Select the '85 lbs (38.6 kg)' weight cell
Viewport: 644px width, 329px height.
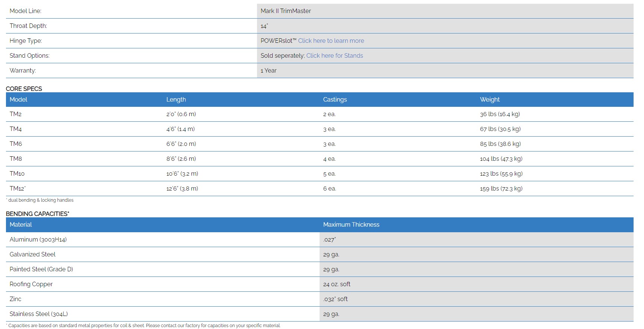pos(500,144)
